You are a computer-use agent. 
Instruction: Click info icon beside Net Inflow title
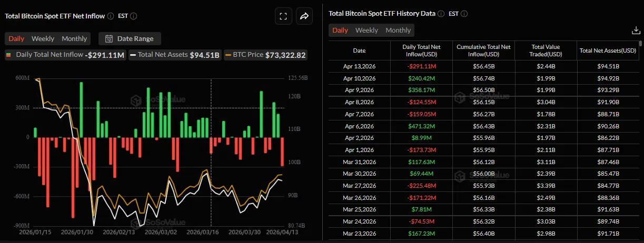[x=111, y=16]
